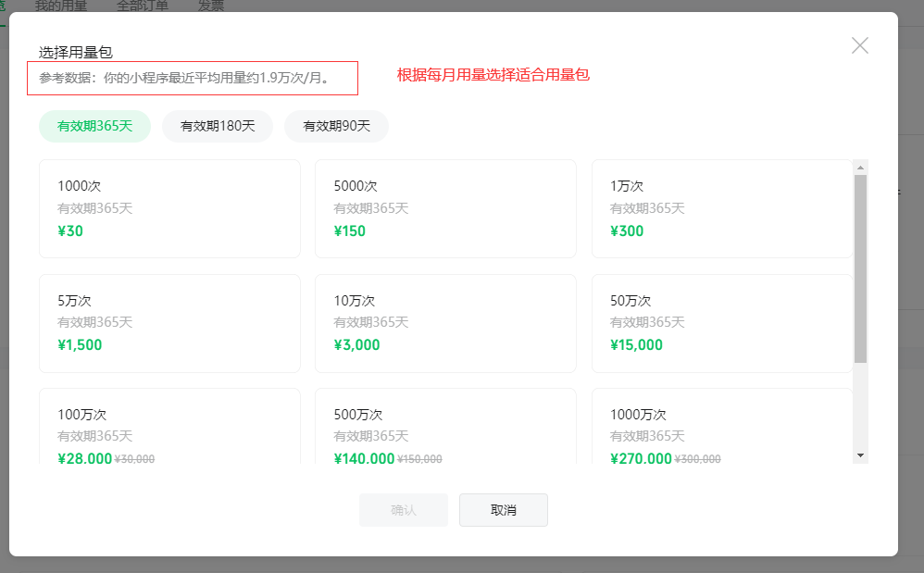Screen dimensions: 924x573
Task: Click the scrollbar down arrow
Action: tap(860, 455)
